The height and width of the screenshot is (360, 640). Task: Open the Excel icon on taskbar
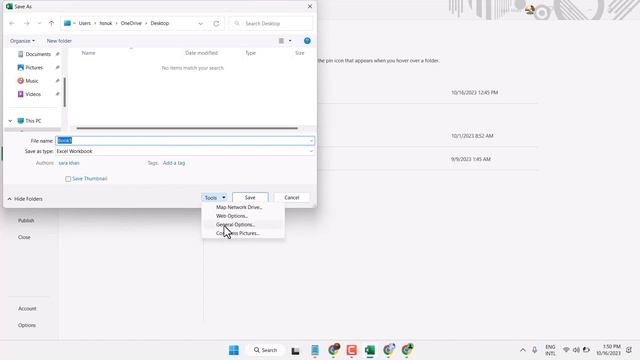[x=370, y=350]
